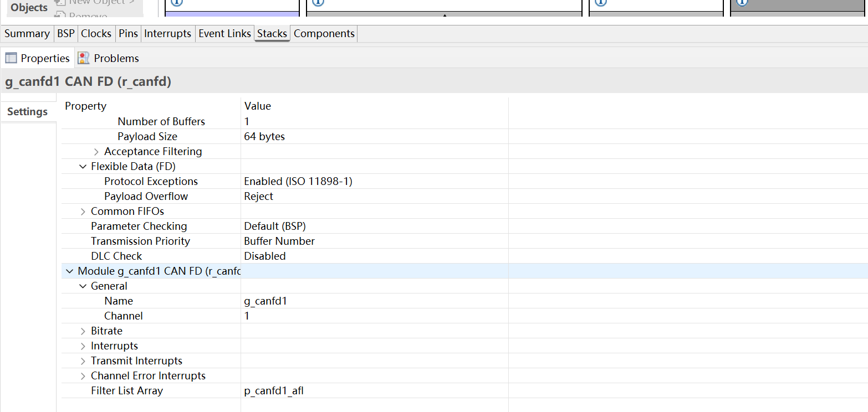The width and height of the screenshot is (868, 412).
Task: Select the Stacks tab
Action: (272, 34)
